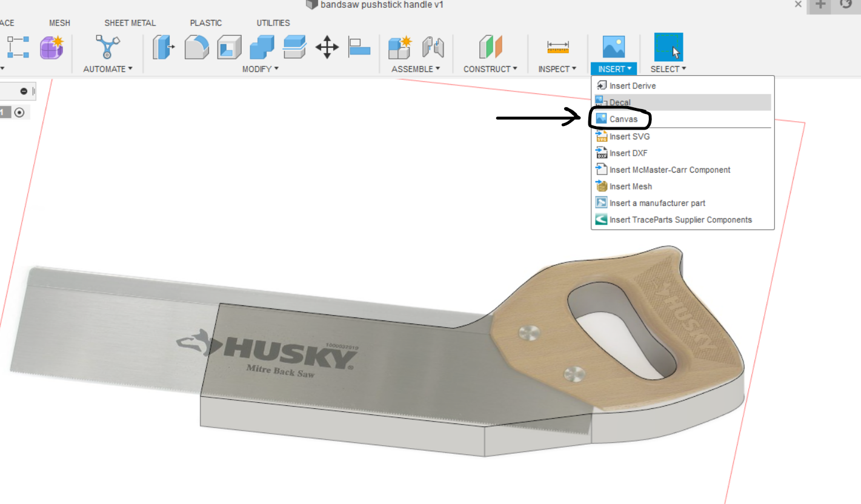Select the Combine bodies tool
Viewport: 861px width, 504px height.
coord(262,47)
